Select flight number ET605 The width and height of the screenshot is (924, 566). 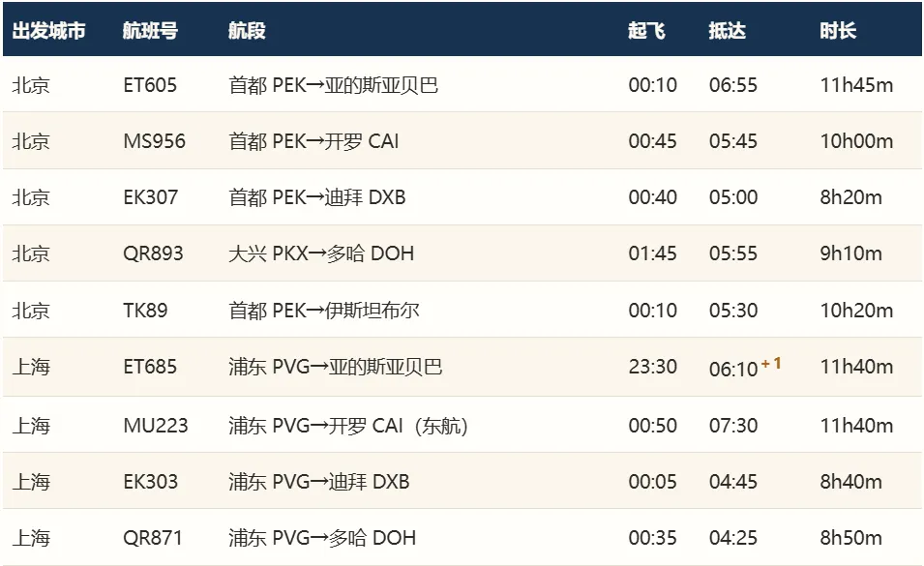click(x=150, y=85)
